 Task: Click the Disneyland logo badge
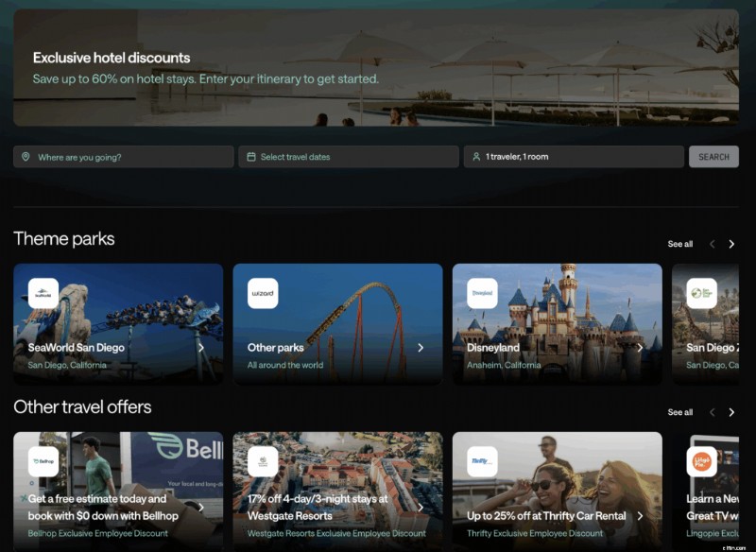coord(482,293)
